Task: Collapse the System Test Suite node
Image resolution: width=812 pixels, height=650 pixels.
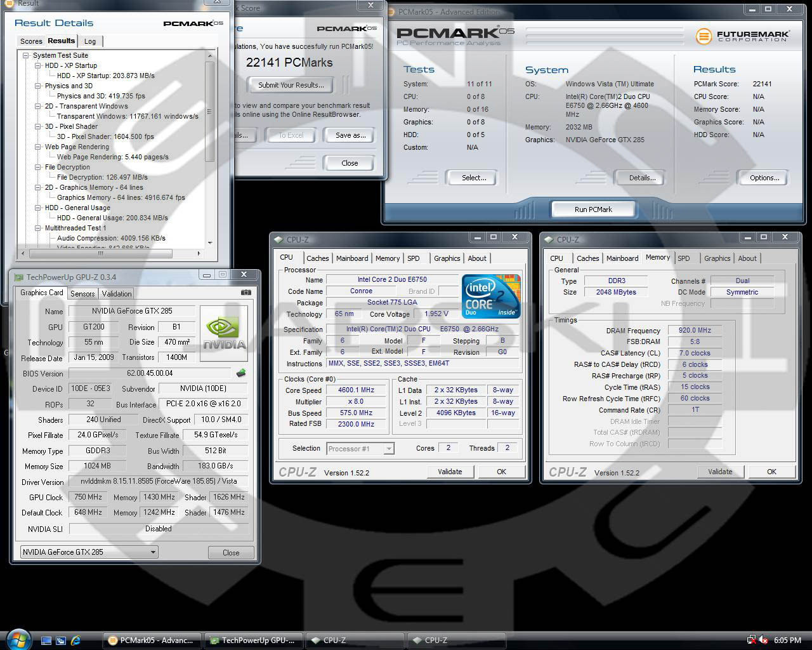Action: coord(26,55)
